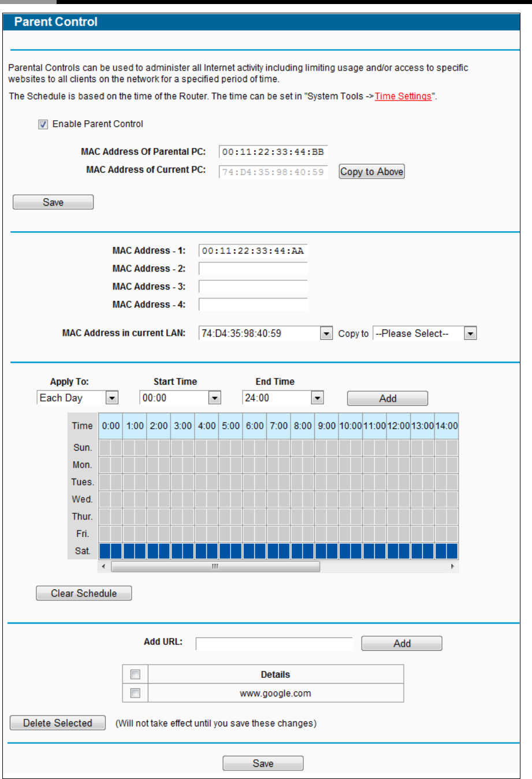Click the Clear Schedule button
The image size is (532, 779).
[x=84, y=593]
